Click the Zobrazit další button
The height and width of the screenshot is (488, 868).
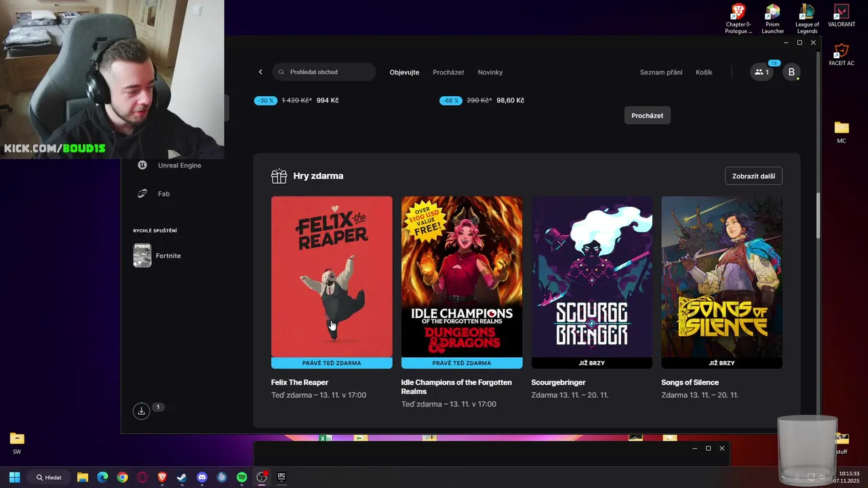[753, 176]
